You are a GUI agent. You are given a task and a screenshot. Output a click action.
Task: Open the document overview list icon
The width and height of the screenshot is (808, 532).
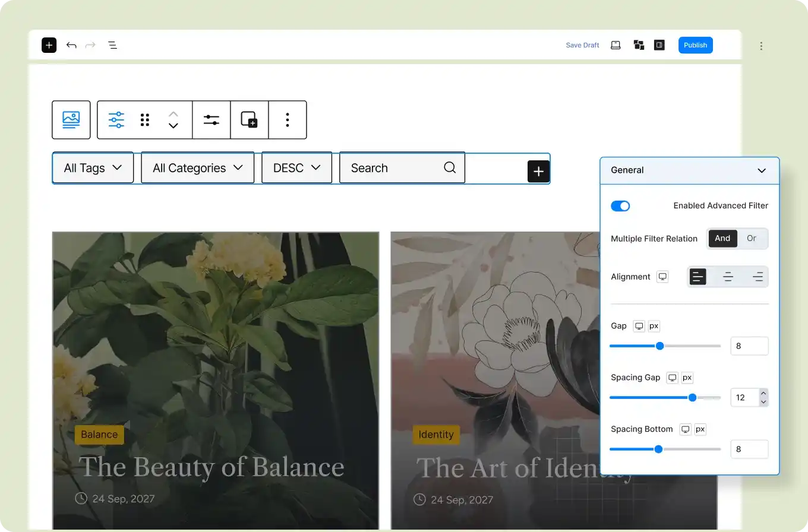pyautogui.click(x=112, y=45)
